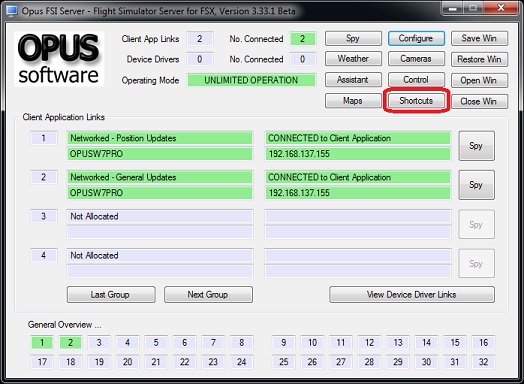The height and width of the screenshot is (384, 524).
Task: Click green overview indicator 2
Action: click(x=71, y=343)
